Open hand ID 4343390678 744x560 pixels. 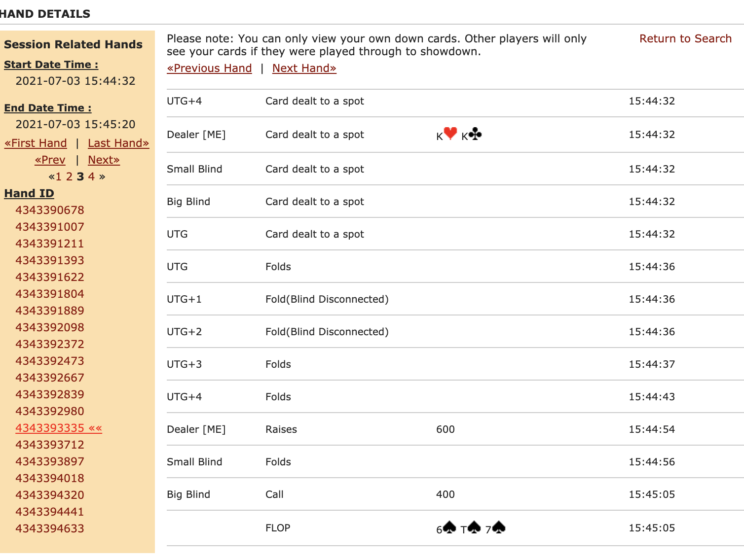pos(50,210)
